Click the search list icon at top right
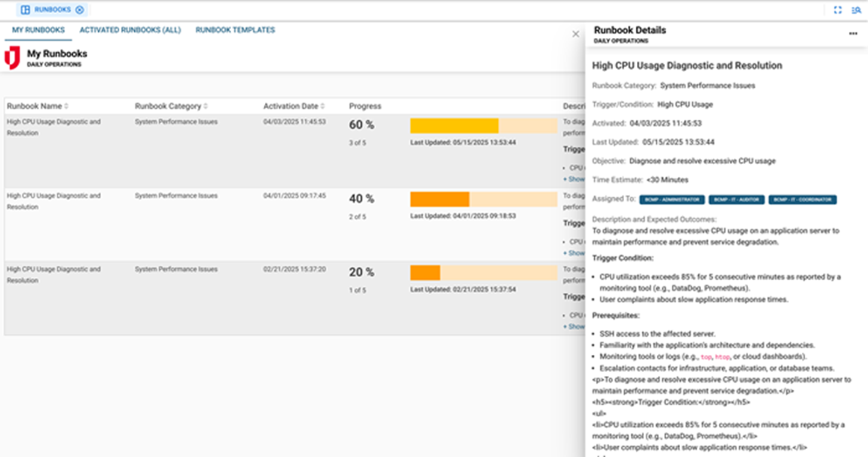Image resolution: width=868 pixels, height=457 pixels. pos(855,10)
